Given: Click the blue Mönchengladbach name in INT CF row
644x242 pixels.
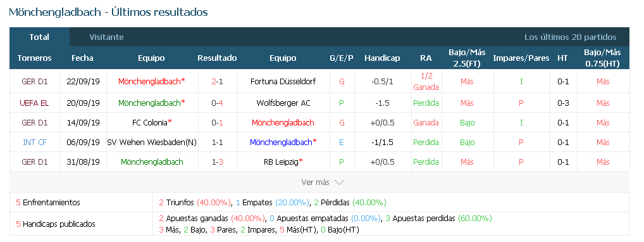Looking at the screenshot, I should 283,143.
